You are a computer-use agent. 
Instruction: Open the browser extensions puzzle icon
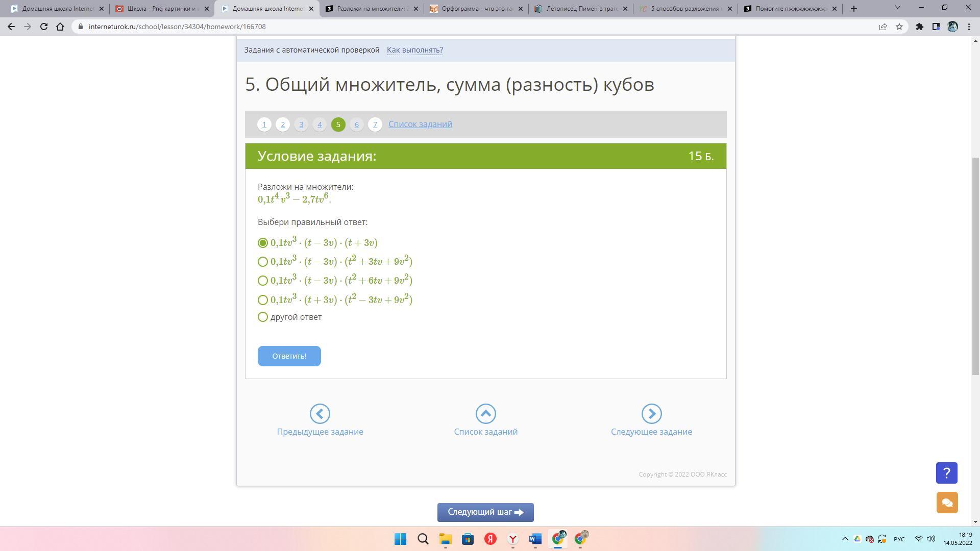[x=919, y=27]
